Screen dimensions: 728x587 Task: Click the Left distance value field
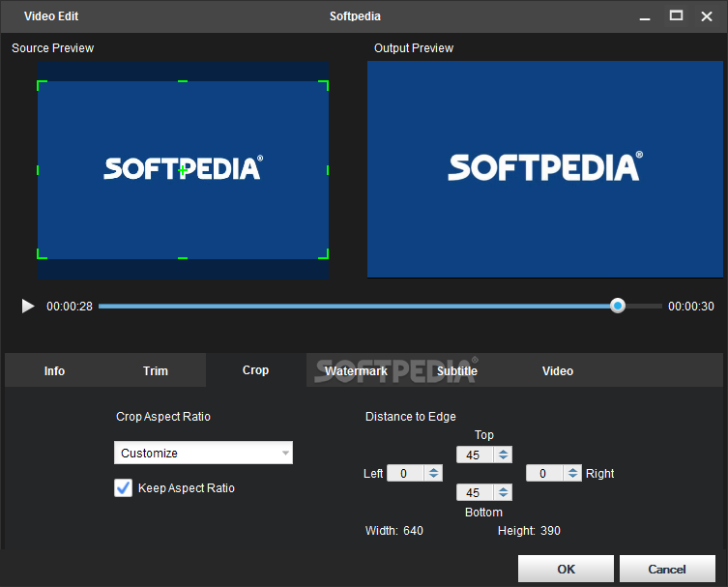[405, 473]
